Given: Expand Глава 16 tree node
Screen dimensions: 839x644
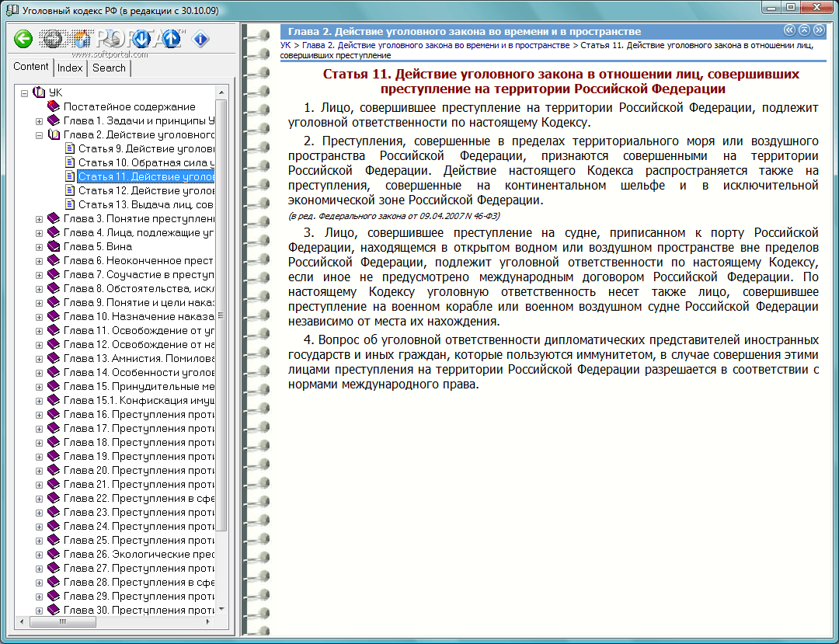Looking at the screenshot, I should [39, 415].
